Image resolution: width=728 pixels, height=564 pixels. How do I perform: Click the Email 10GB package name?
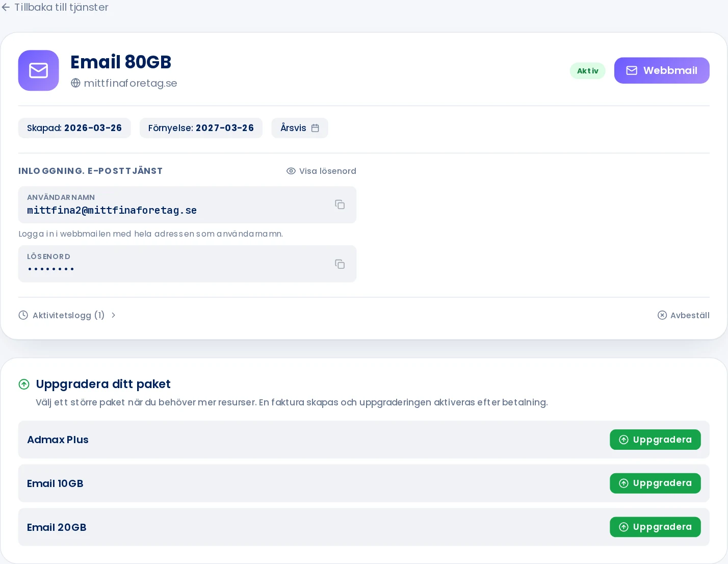55,483
